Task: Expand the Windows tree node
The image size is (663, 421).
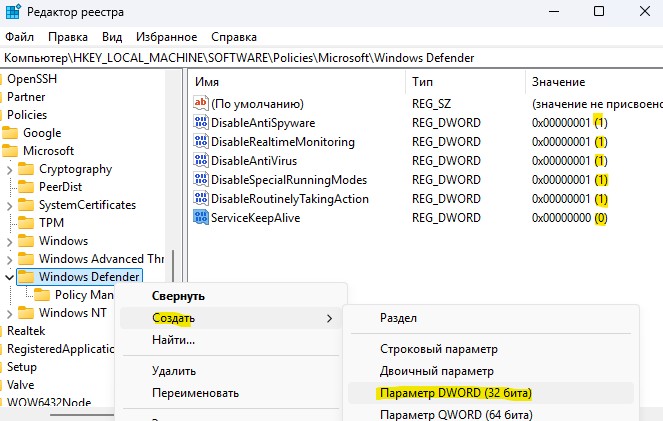Action: [10, 242]
